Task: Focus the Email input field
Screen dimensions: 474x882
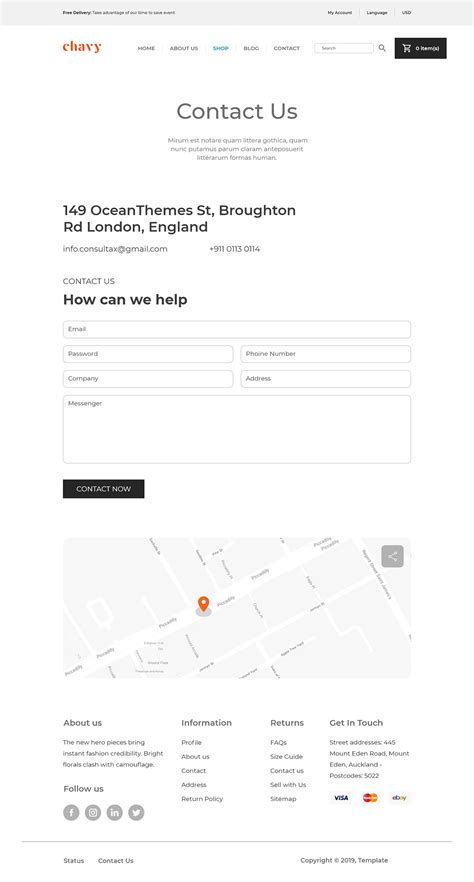Action: point(237,329)
